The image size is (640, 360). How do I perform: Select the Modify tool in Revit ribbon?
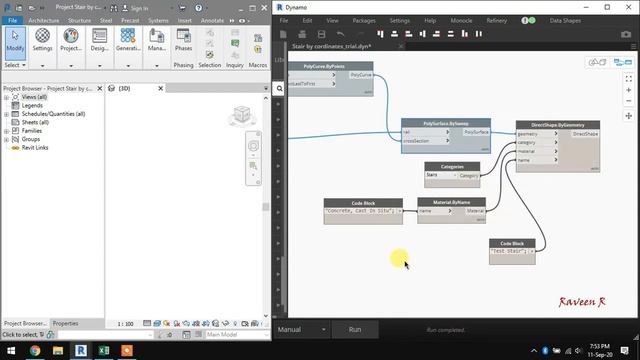[x=15, y=43]
